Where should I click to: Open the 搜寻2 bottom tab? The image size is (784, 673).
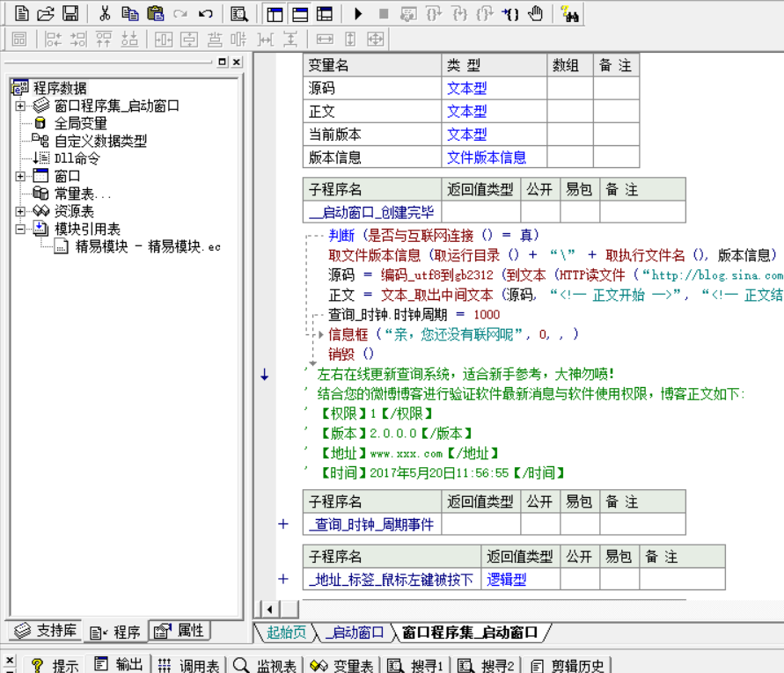point(486,665)
